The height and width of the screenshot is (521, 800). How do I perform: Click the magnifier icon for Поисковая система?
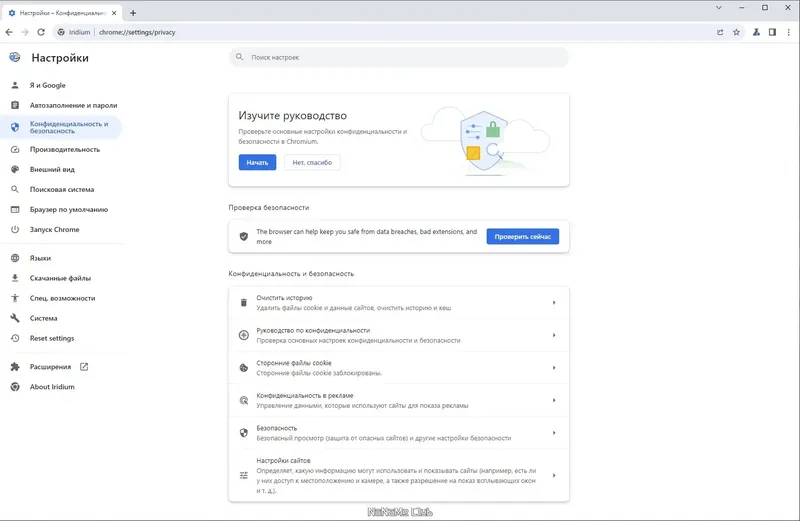coord(15,189)
